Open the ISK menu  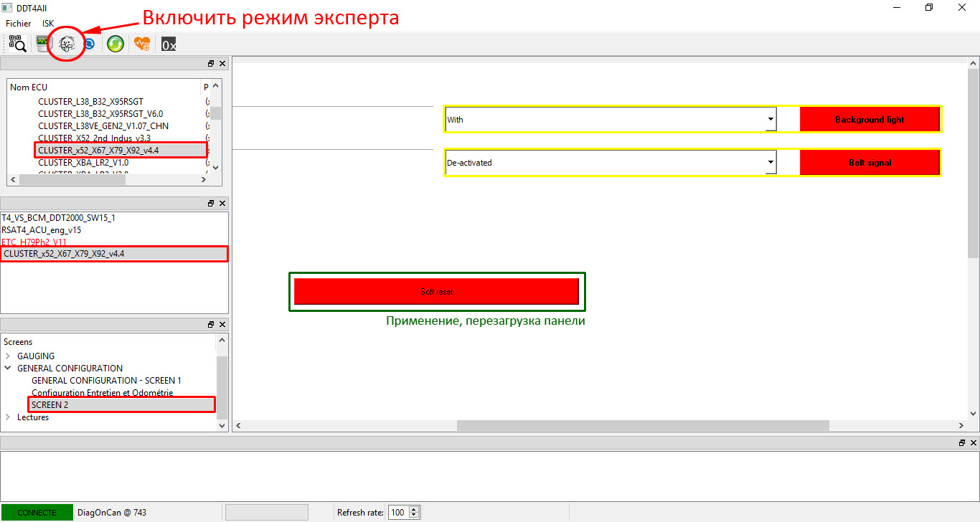tap(48, 23)
